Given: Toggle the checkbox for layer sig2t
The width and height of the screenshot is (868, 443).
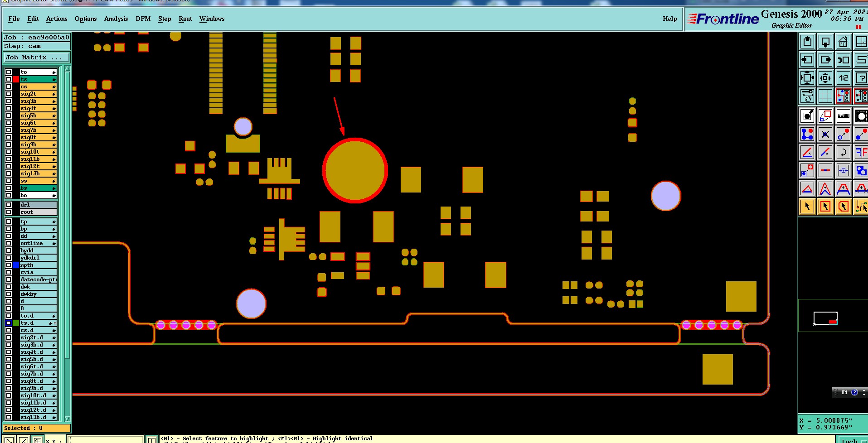Looking at the screenshot, I should [x=9, y=94].
